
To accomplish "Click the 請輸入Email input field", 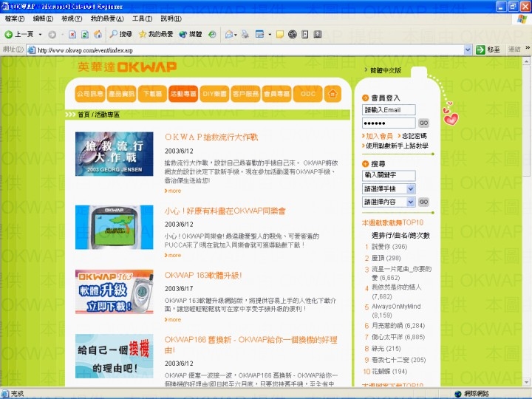I will coord(389,110).
